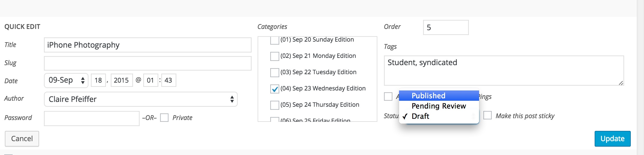Viewport: 644px width, 155px height.
Task: Check Sep 20 Sunday Edition category
Action: tap(274, 40)
